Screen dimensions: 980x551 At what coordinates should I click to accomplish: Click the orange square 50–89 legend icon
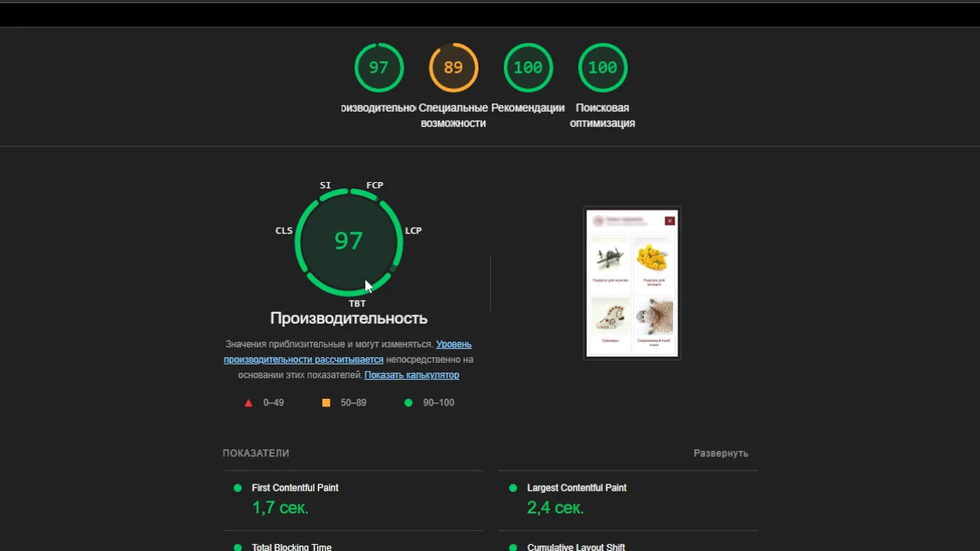(x=326, y=403)
